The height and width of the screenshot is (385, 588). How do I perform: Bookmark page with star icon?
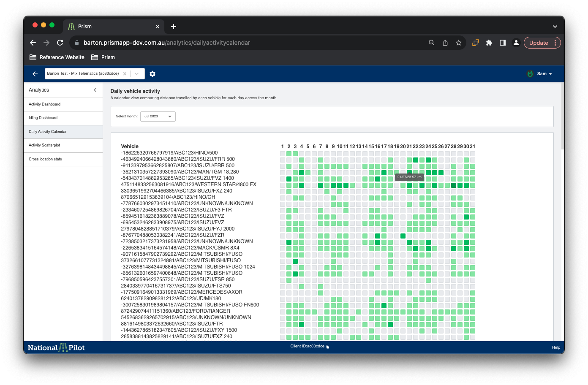[x=459, y=43]
